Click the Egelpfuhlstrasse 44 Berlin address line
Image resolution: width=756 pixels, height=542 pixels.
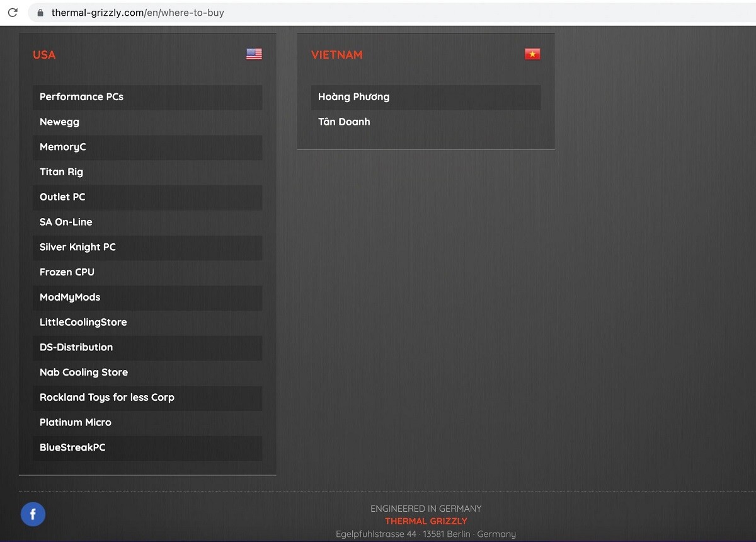click(426, 534)
